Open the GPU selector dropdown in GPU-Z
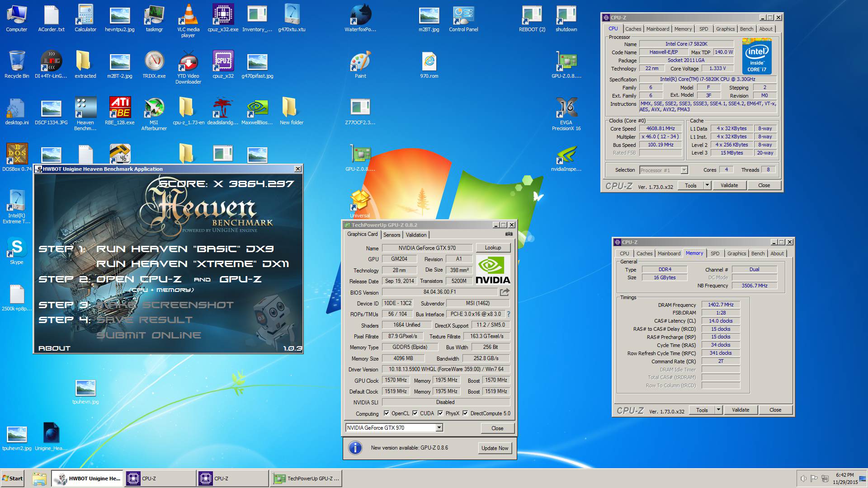This screenshot has height=488, width=868. (439, 427)
